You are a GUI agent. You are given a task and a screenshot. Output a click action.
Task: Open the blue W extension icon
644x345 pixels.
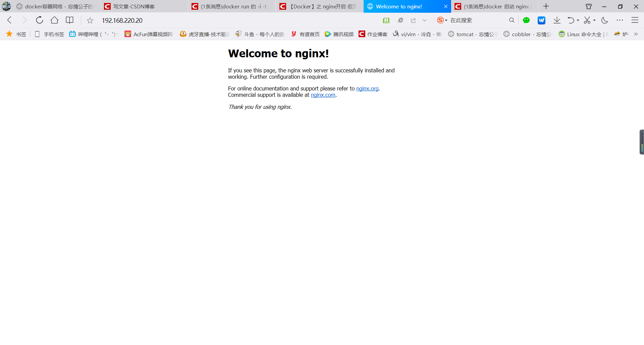pos(541,20)
